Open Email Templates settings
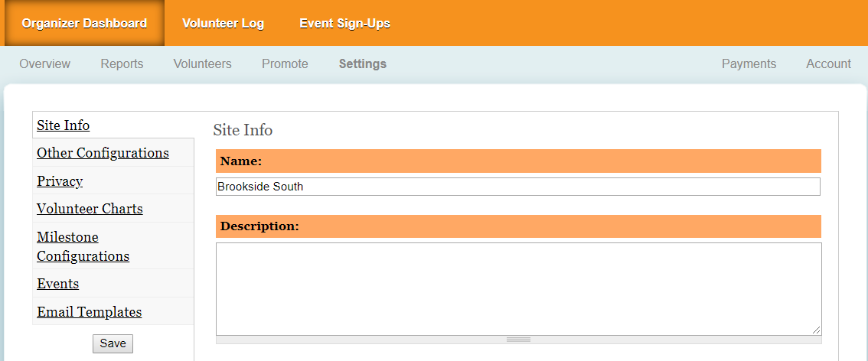 (89, 312)
